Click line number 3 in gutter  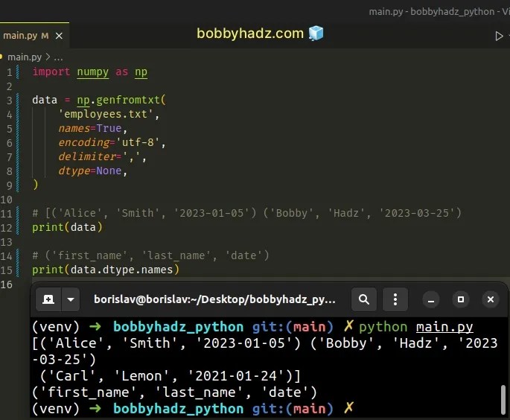(9, 101)
